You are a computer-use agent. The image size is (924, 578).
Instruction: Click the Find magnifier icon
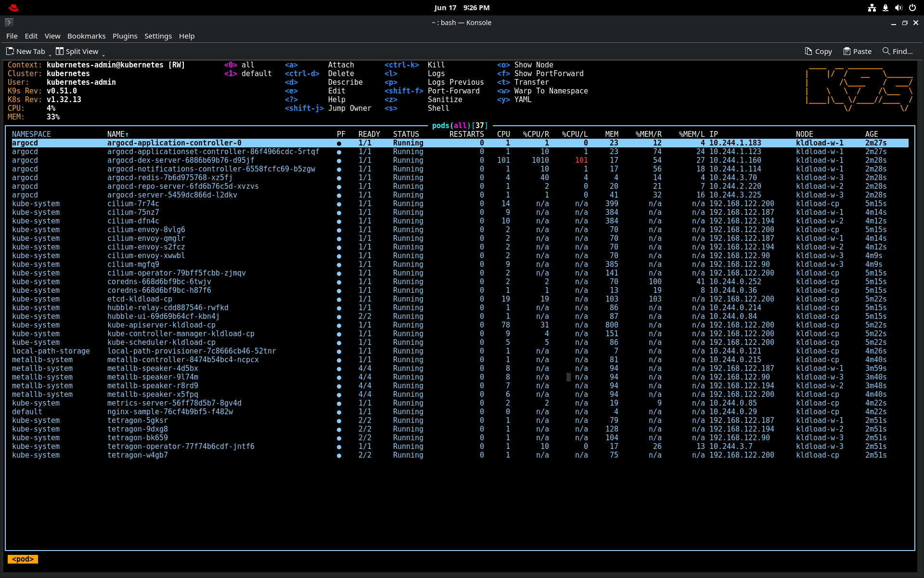[886, 51]
